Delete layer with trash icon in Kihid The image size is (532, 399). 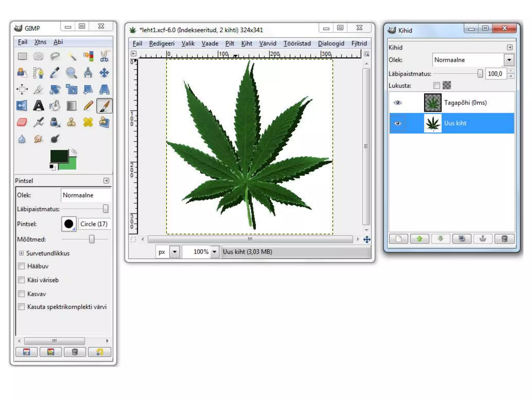504,239
